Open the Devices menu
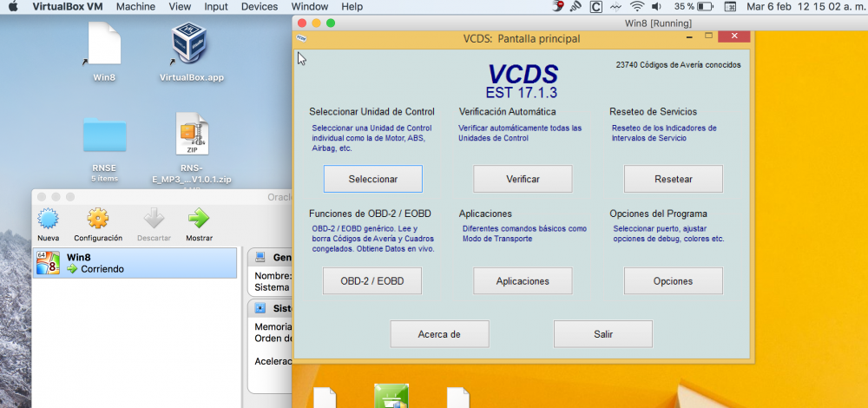The height and width of the screenshot is (408, 868). point(260,7)
